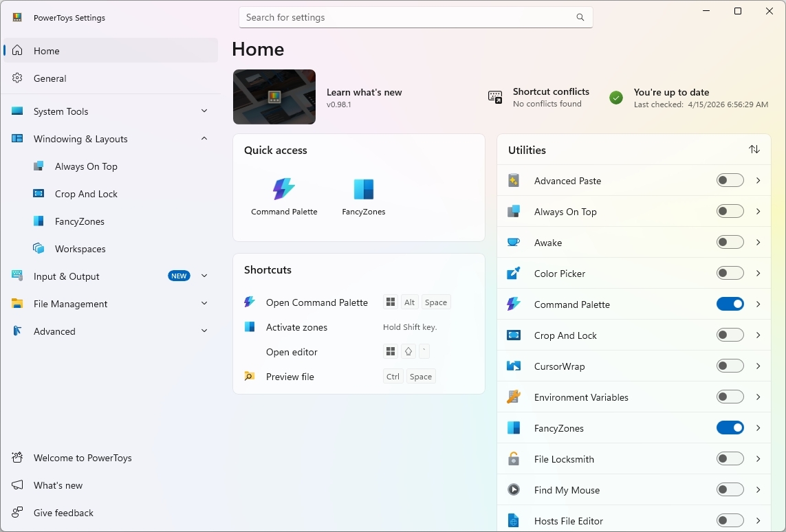Viewport: 786px width, 532px height.
Task: Expand the Input & Output section
Action: pos(204,276)
